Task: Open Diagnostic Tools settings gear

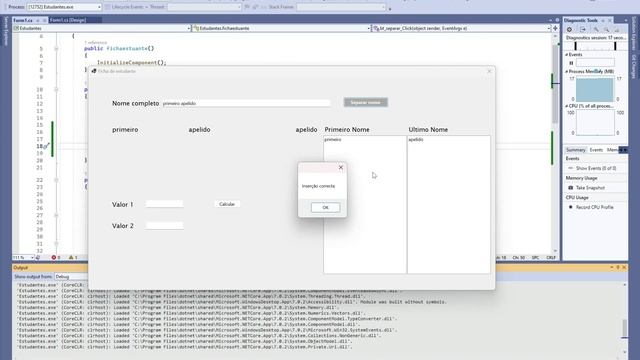Action: [569, 29]
